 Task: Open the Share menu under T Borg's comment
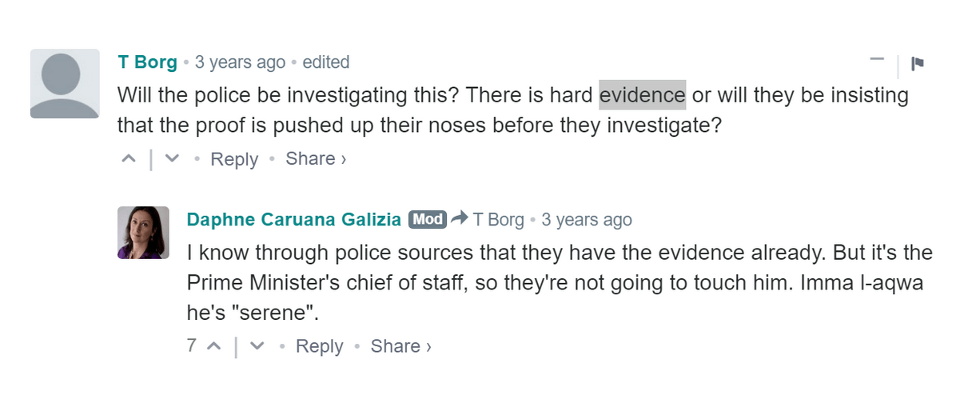(x=316, y=158)
